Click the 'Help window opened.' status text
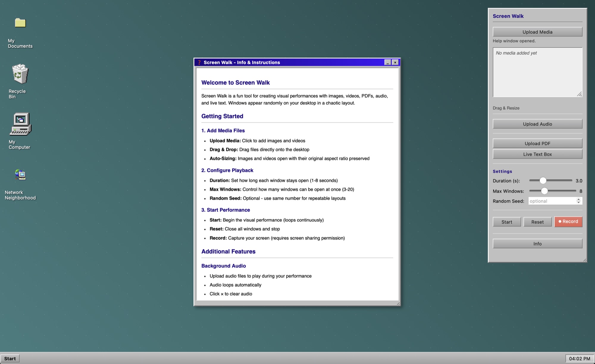 (514, 41)
